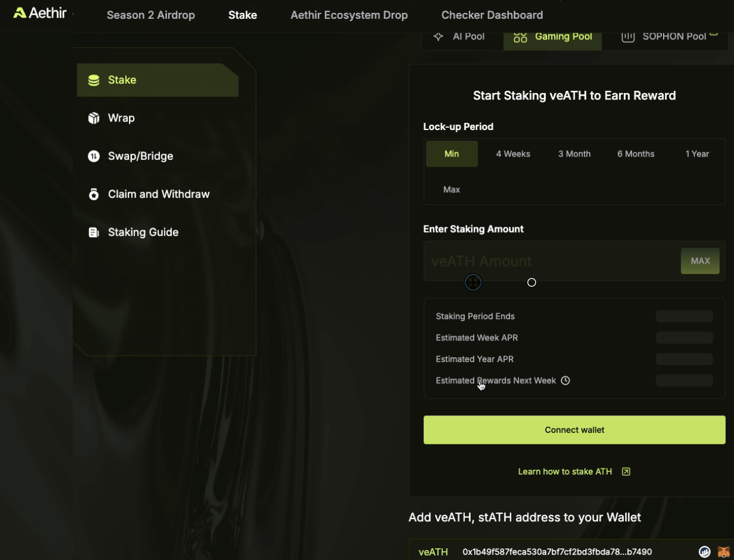This screenshot has width=734, height=560.
Task: Click the MetaMask fox icon for veATH
Action: click(x=724, y=552)
